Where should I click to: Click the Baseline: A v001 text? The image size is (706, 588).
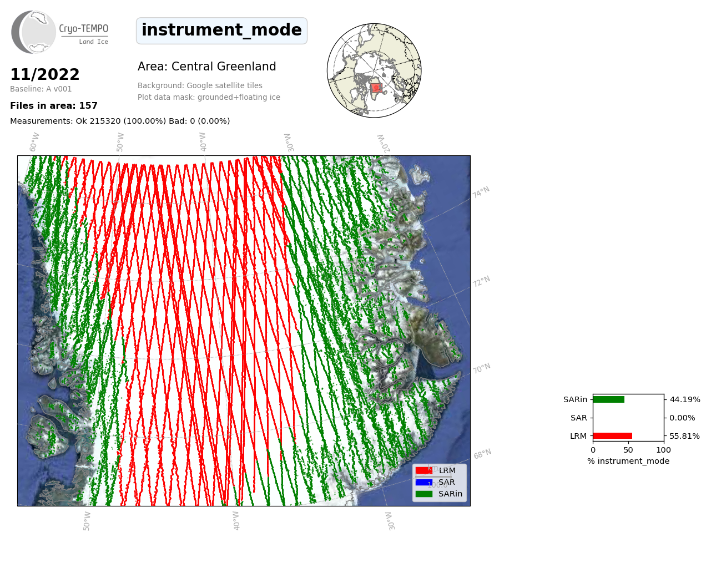tap(41, 89)
